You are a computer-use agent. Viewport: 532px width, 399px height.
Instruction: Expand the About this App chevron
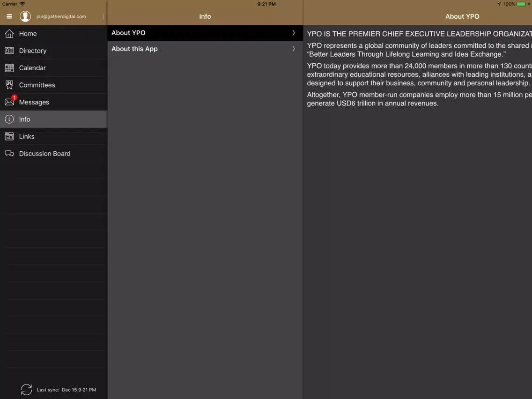point(294,49)
